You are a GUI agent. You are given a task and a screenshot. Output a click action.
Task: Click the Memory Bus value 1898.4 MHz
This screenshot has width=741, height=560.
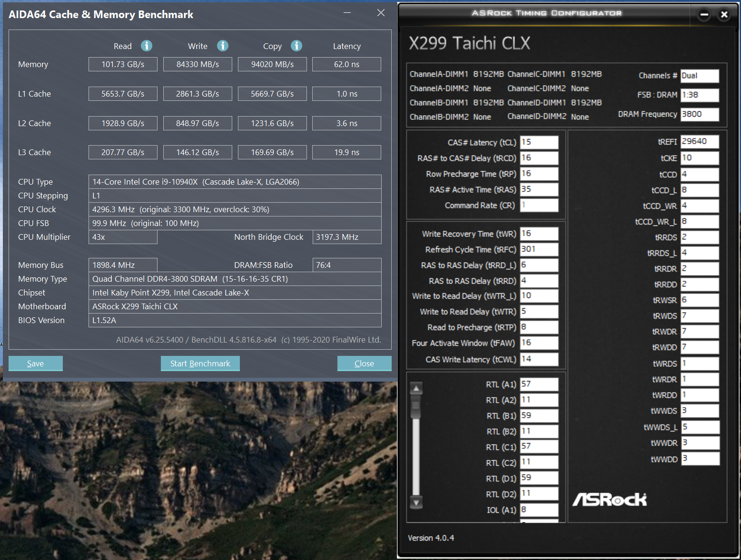pos(123,265)
